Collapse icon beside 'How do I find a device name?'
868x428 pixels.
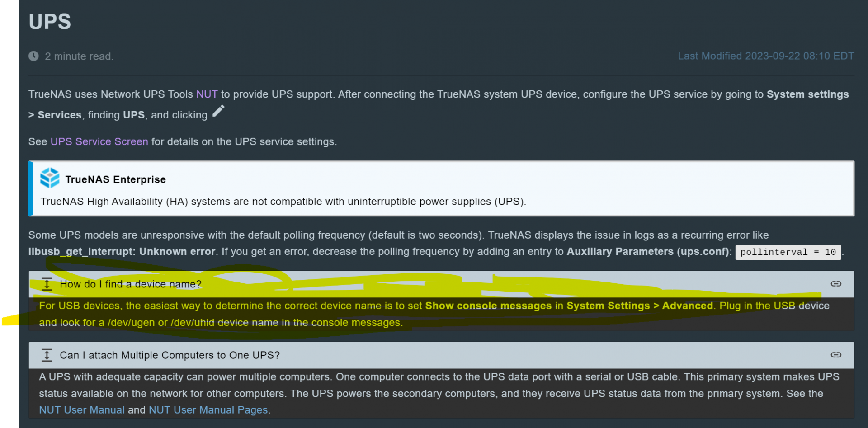tap(47, 284)
